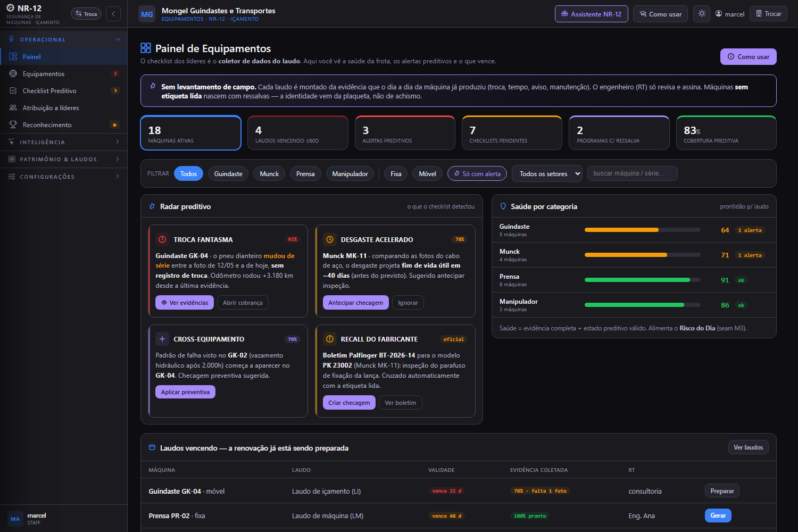Click the Radar preditivo sparkle icon
The width and height of the screenshot is (798, 532).
click(x=152, y=206)
